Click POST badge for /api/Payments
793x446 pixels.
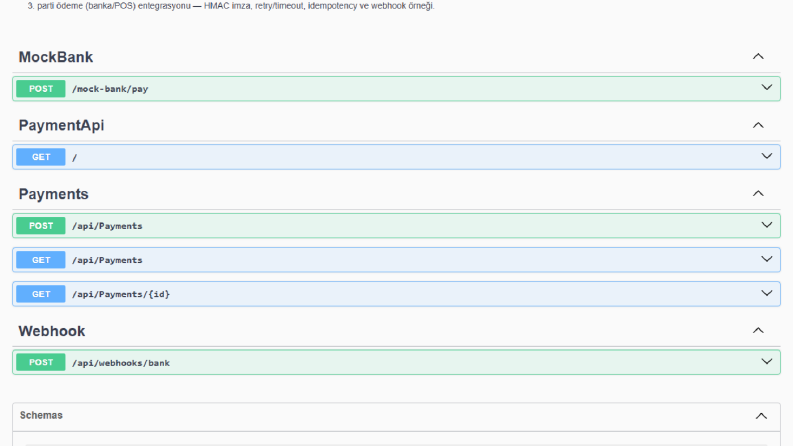[x=40, y=226]
